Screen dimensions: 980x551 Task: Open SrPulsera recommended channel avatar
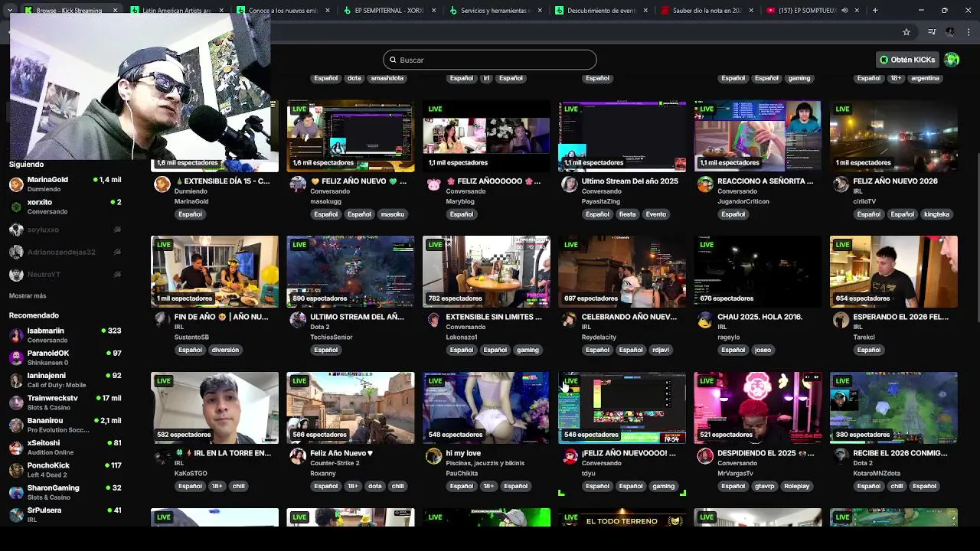click(x=16, y=514)
